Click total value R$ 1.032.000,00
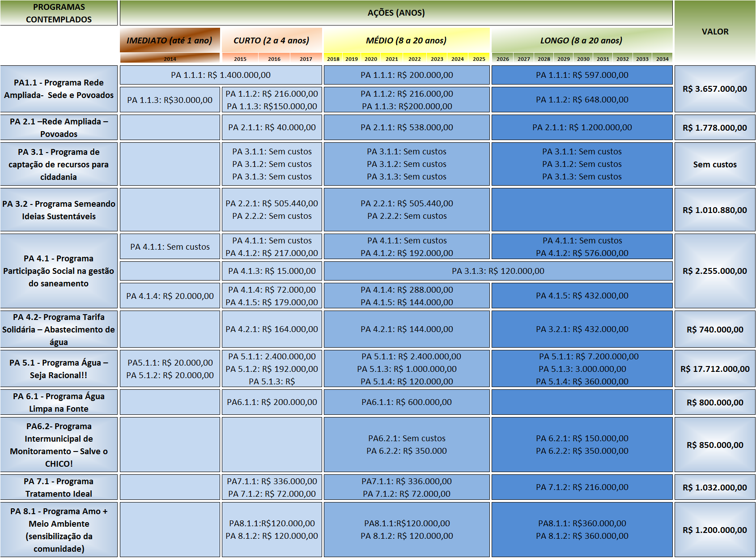The image size is (756, 558). point(715,487)
